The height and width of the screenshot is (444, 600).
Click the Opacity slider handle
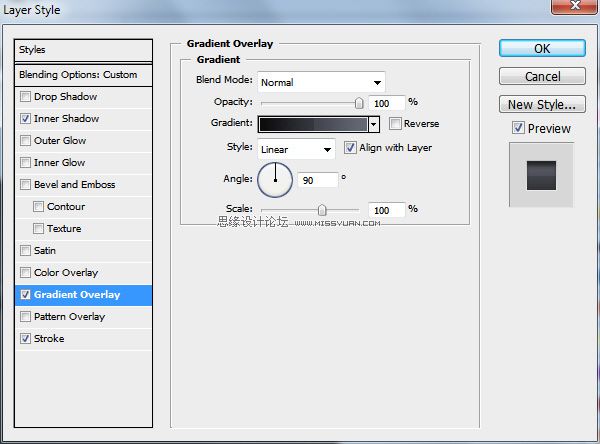359,103
